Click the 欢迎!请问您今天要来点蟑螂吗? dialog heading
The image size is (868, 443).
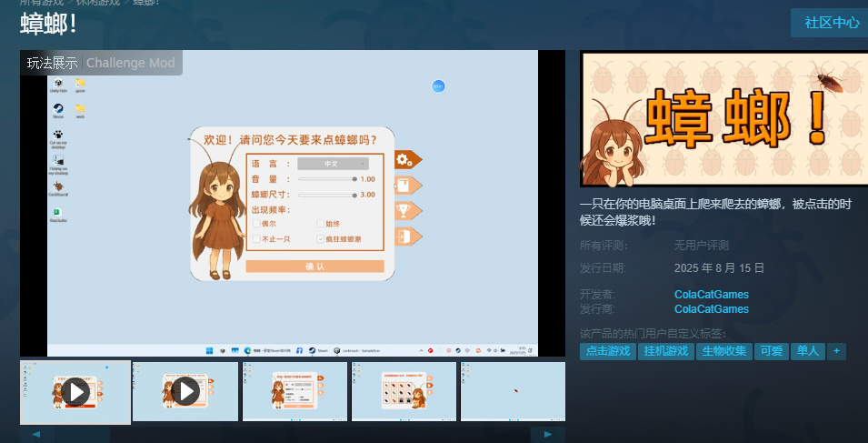(x=291, y=139)
